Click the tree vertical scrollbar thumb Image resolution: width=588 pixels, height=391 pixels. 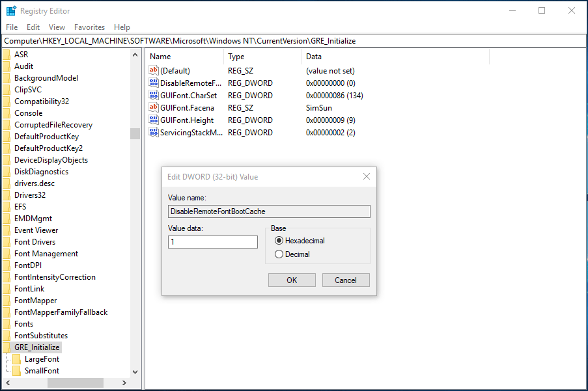135,134
